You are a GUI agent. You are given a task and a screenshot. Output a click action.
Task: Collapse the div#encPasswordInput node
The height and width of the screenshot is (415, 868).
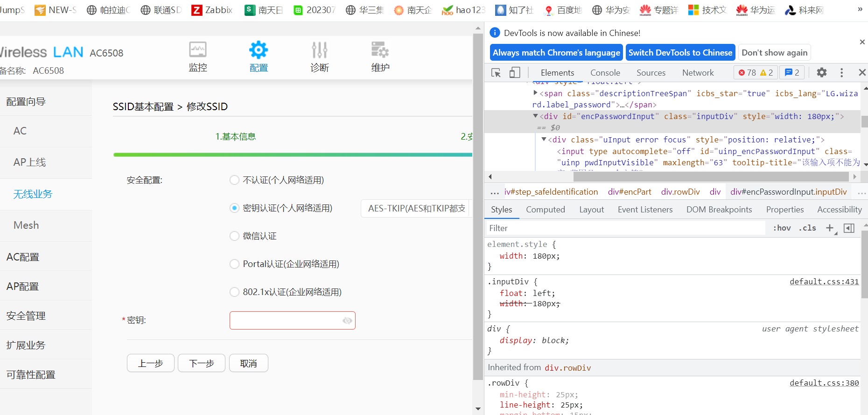coord(535,116)
